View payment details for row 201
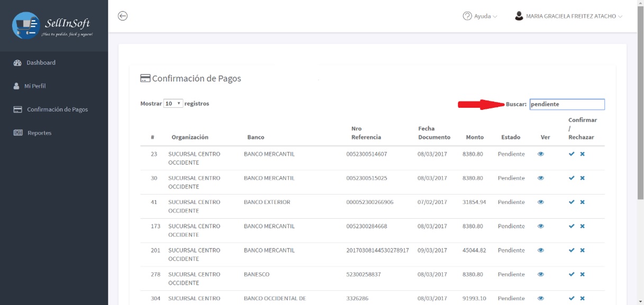The image size is (644, 305). pyautogui.click(x=541, y=250)
